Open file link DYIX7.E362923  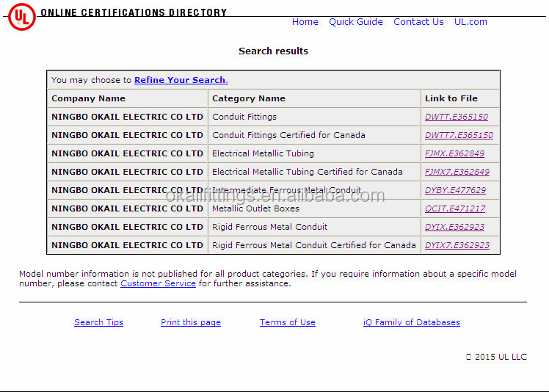click(x=457, y=245)
